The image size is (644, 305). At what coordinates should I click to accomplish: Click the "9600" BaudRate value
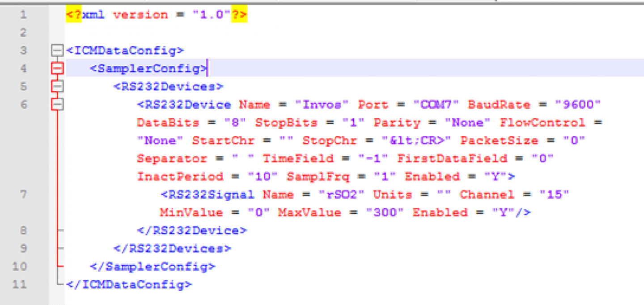(577, 105)
